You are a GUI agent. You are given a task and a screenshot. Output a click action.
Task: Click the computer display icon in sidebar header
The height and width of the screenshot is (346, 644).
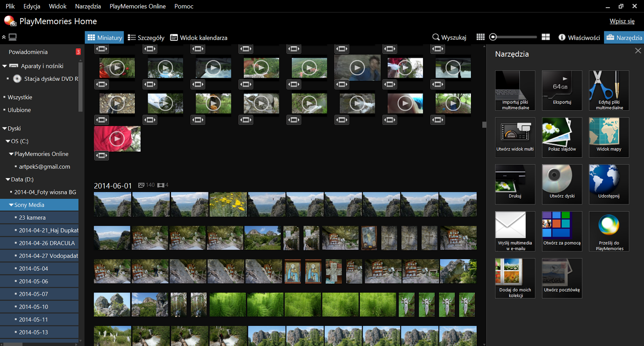tap(12, 37)
